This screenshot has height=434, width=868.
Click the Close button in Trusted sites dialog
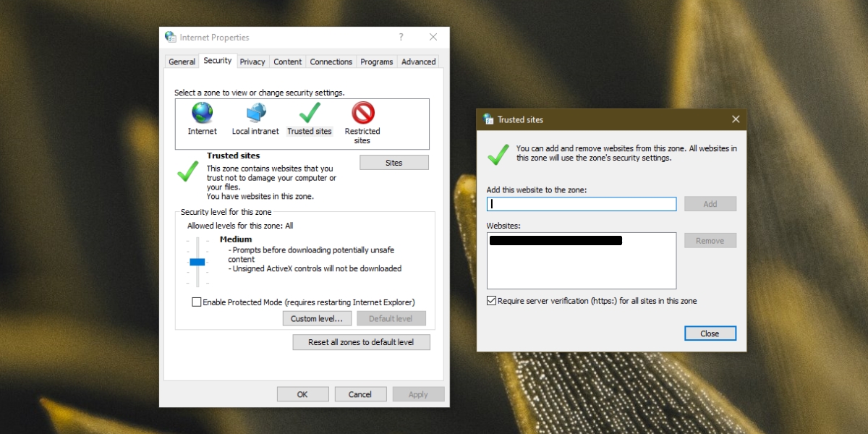(x=710, y=333)
